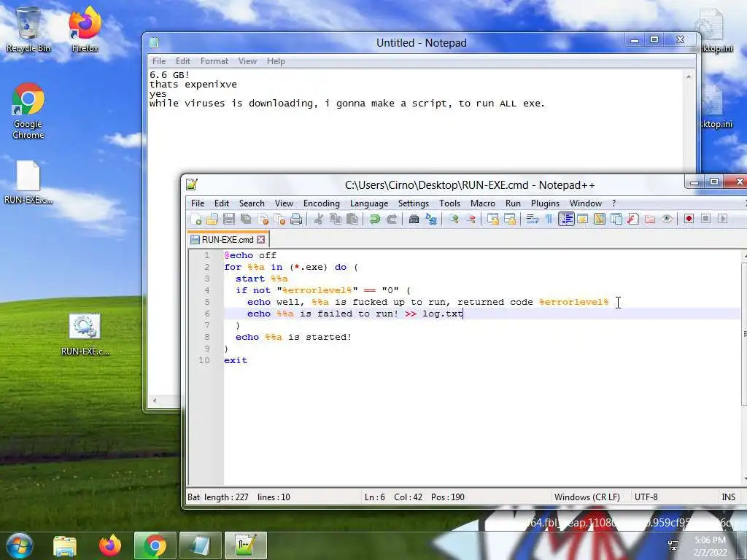This screenshot has height=560, width=747.
Task: Open the Run menu
Action: tap(513, 203)
